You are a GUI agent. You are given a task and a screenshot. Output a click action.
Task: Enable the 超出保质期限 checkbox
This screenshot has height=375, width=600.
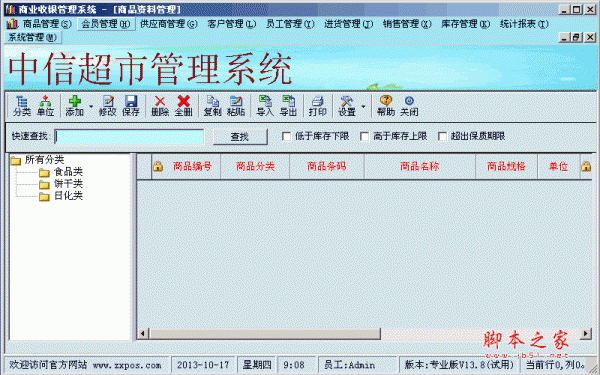click(442, 136)
